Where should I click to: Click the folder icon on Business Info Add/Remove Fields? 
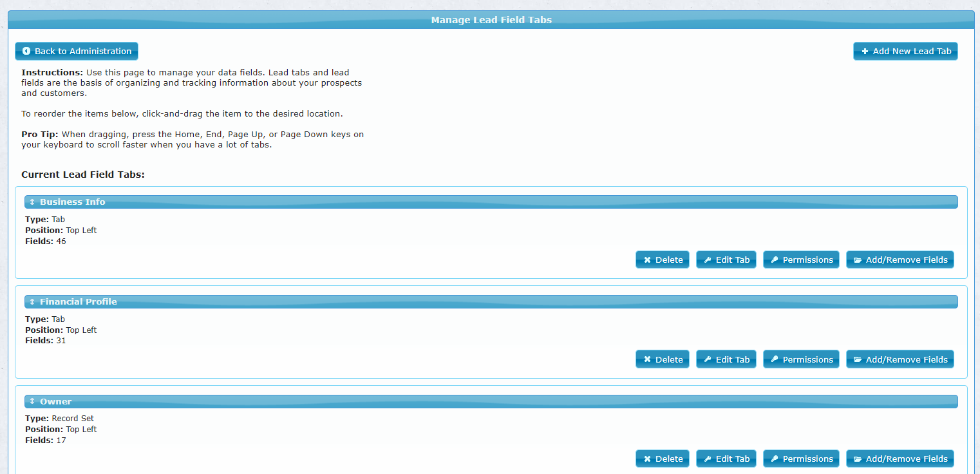click(x=857, y=260)
